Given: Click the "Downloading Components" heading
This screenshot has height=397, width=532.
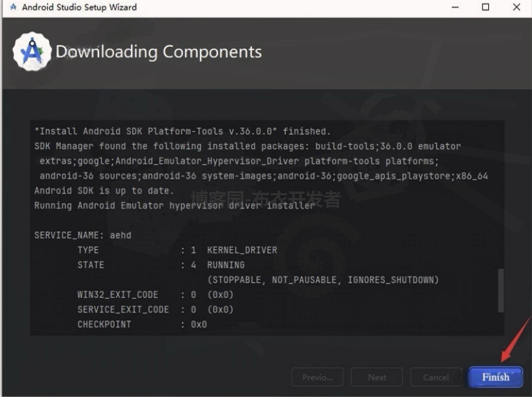Looking at the screenshot, I should [158, 52].
